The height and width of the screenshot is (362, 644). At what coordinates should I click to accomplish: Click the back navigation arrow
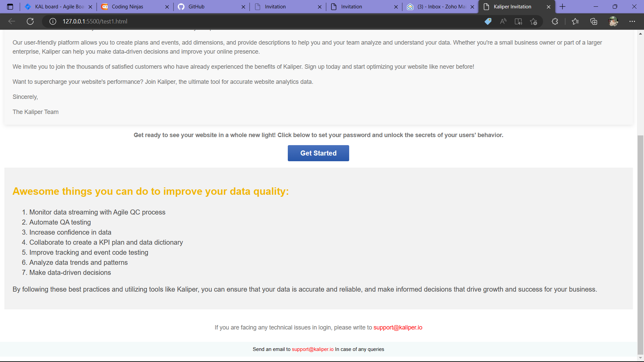12,21
